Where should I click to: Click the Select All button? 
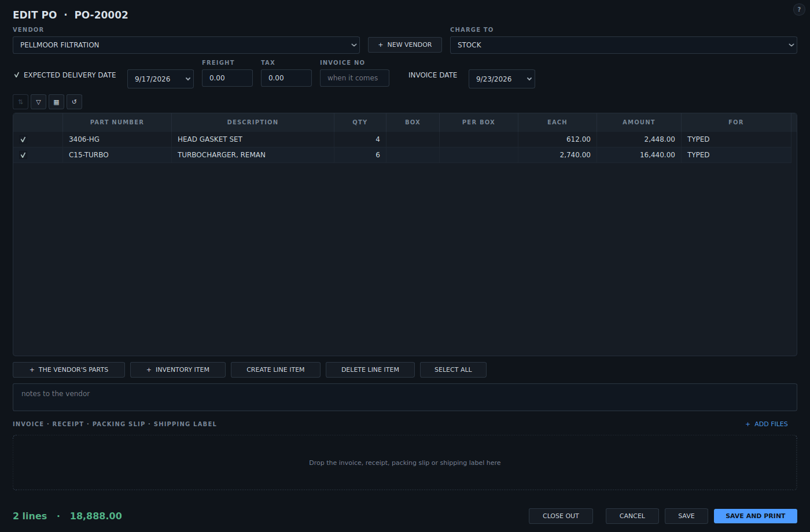453,370
